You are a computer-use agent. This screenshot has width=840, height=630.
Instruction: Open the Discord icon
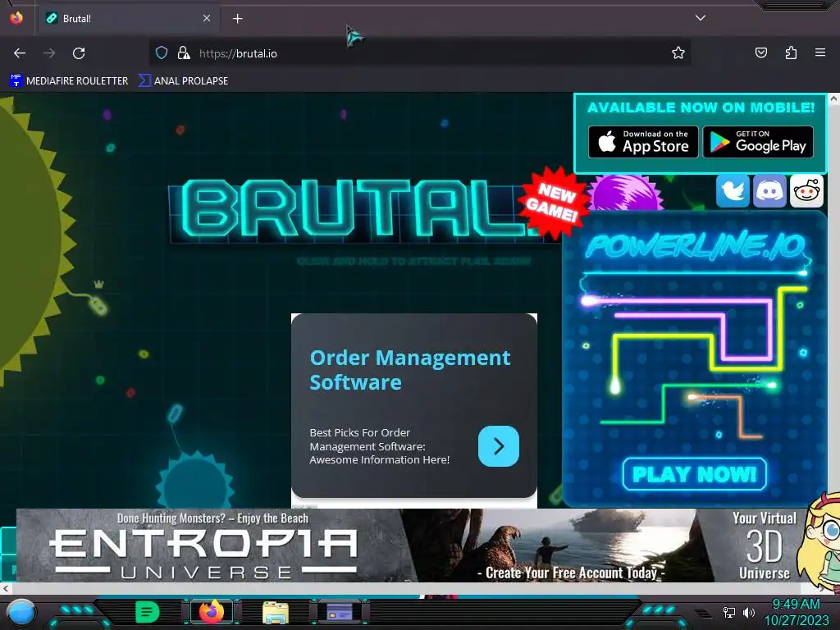[769, 190]
